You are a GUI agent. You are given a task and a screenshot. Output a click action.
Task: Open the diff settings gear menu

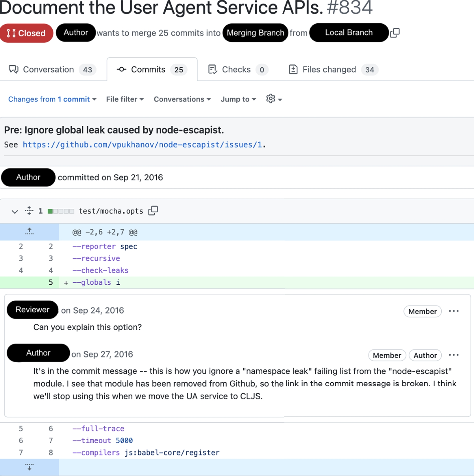point(274,99)
